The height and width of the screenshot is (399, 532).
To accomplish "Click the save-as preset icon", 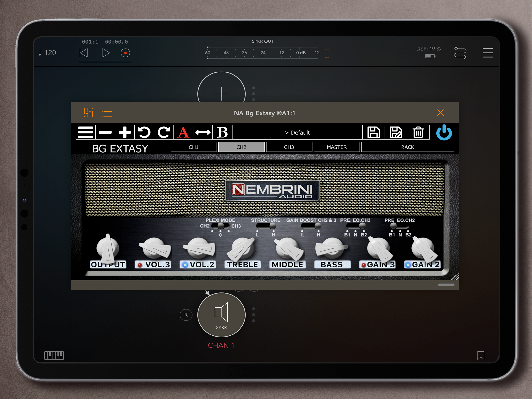I will (x=396, y=132).
